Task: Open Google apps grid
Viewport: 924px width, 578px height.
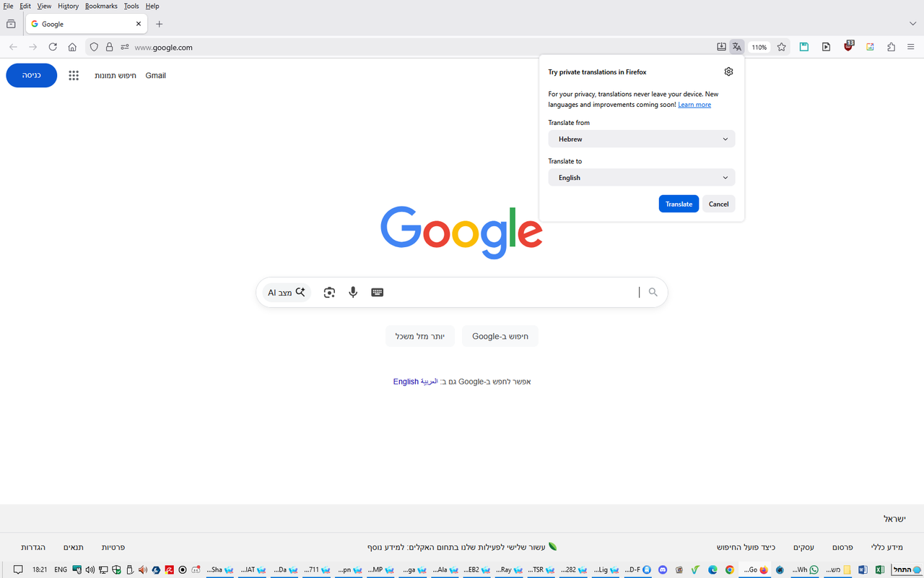Action: click(74, 75)
